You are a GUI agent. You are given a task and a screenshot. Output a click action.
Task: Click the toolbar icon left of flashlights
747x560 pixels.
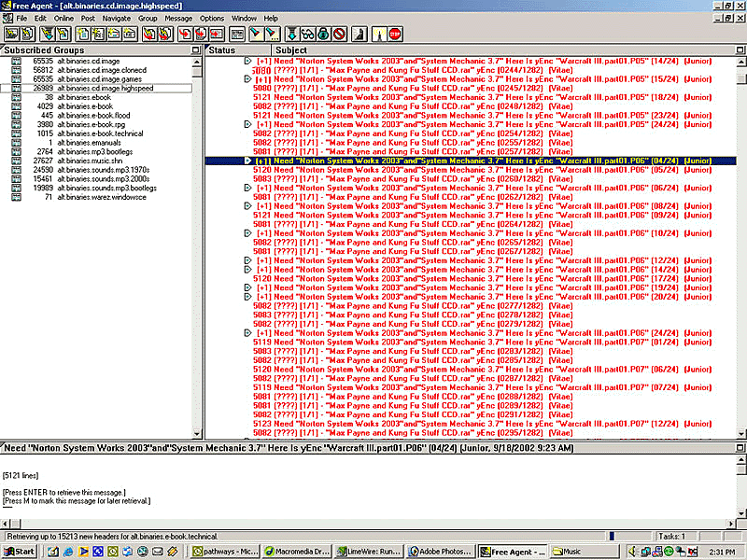(x=237, y=34)
